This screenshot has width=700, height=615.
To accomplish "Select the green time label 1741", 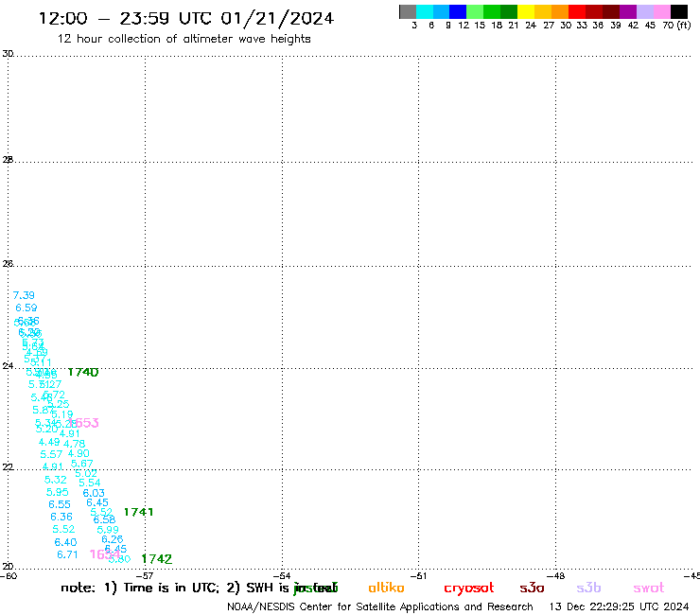I will tap(138, 512).
